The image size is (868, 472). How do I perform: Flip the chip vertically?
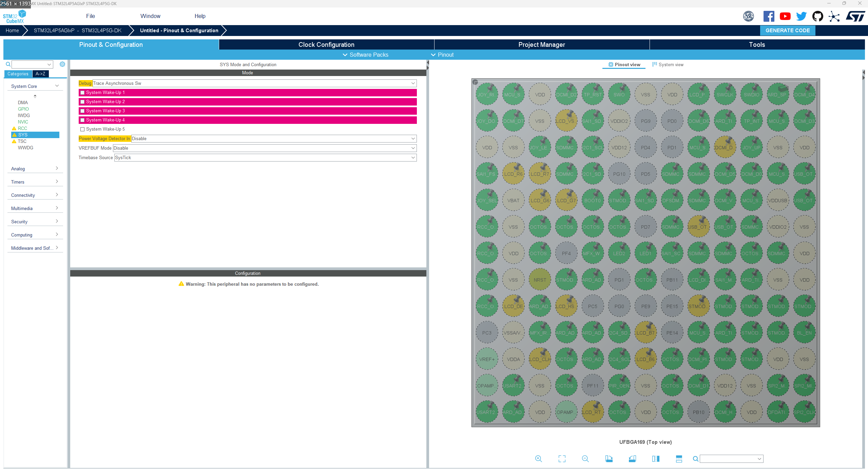coord(679,459)
